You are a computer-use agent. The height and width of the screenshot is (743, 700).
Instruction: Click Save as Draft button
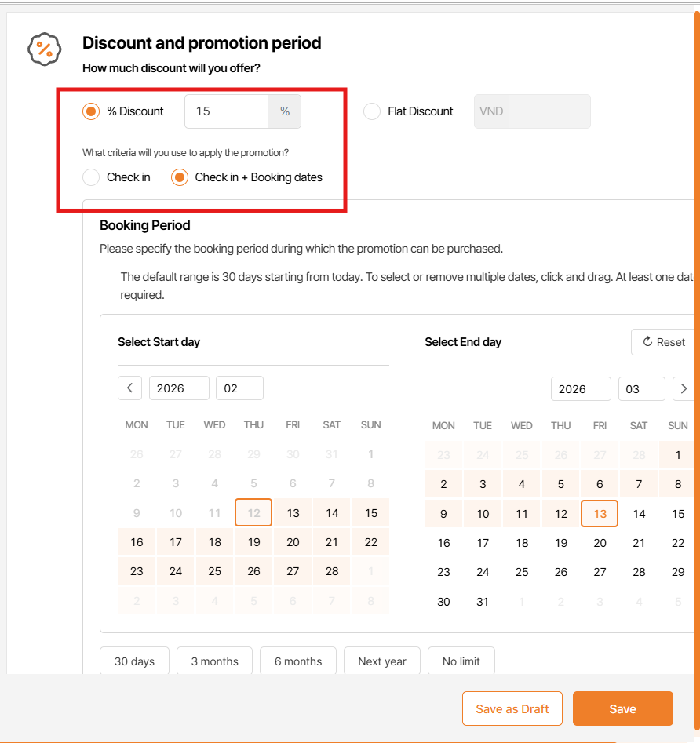pos(512,709)
